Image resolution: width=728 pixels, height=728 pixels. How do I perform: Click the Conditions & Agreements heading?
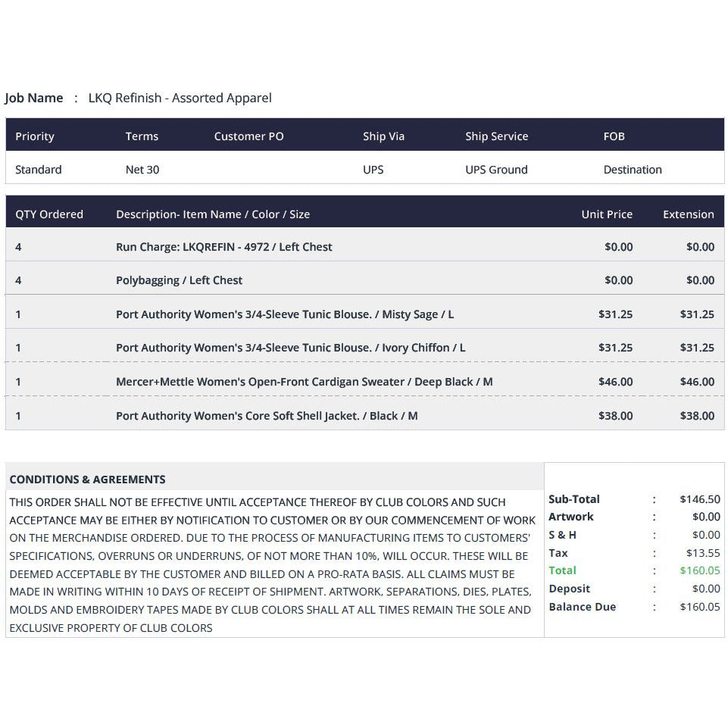coord(88,479)
